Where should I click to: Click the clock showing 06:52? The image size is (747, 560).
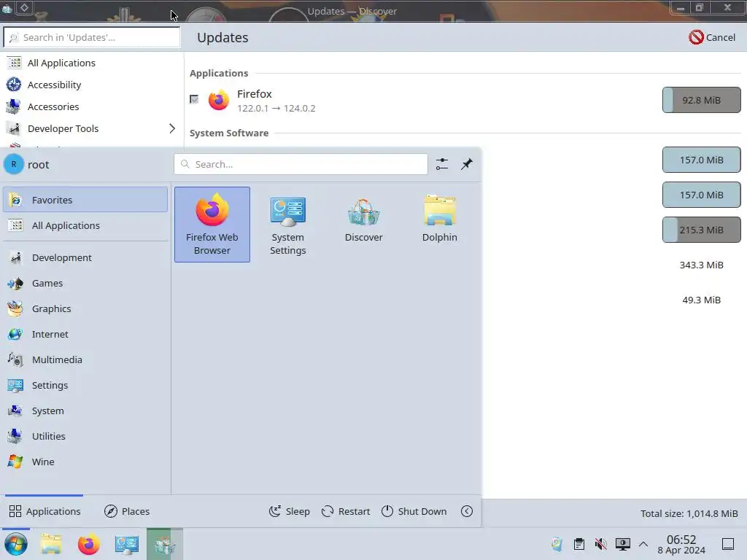tap(681, 544)
